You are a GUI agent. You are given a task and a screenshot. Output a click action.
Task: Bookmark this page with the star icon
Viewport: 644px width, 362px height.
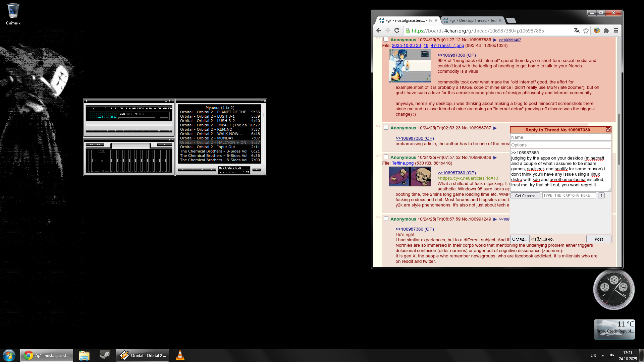[x=586, y=31]
